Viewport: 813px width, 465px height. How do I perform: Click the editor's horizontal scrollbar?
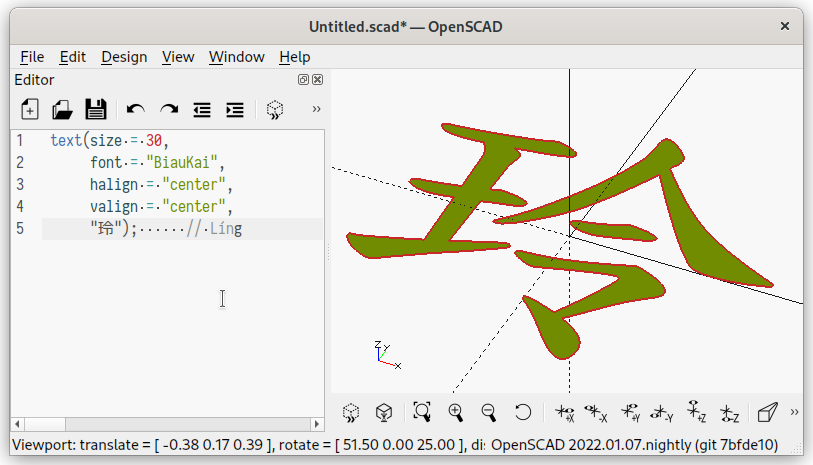(x=167, y=423)
